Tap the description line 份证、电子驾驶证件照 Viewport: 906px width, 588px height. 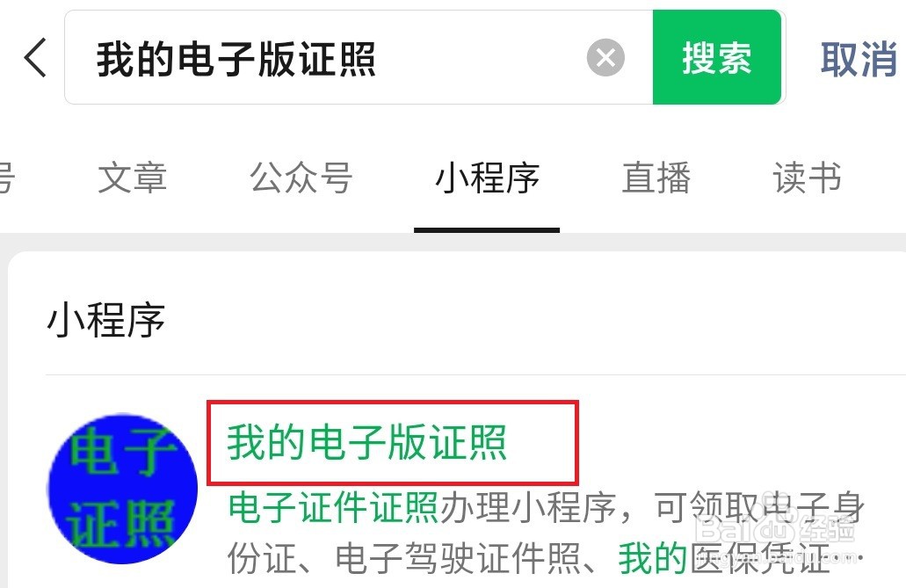(x=404, y=558)
